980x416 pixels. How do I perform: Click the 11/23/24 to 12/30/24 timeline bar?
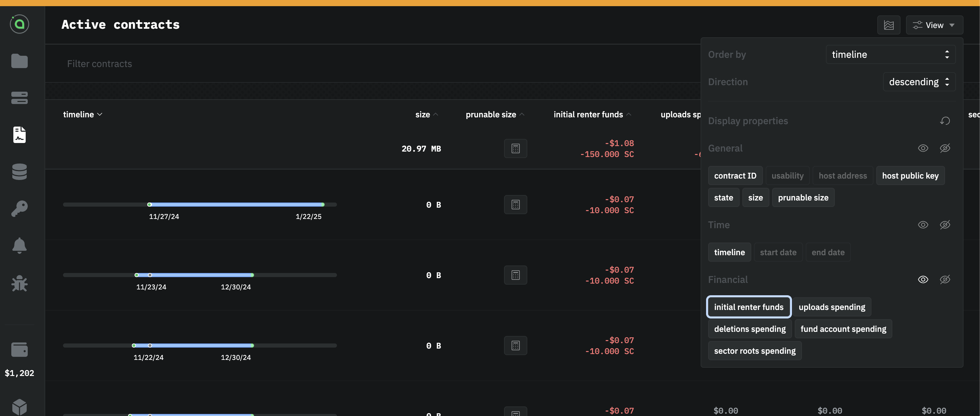click(200, 275)
